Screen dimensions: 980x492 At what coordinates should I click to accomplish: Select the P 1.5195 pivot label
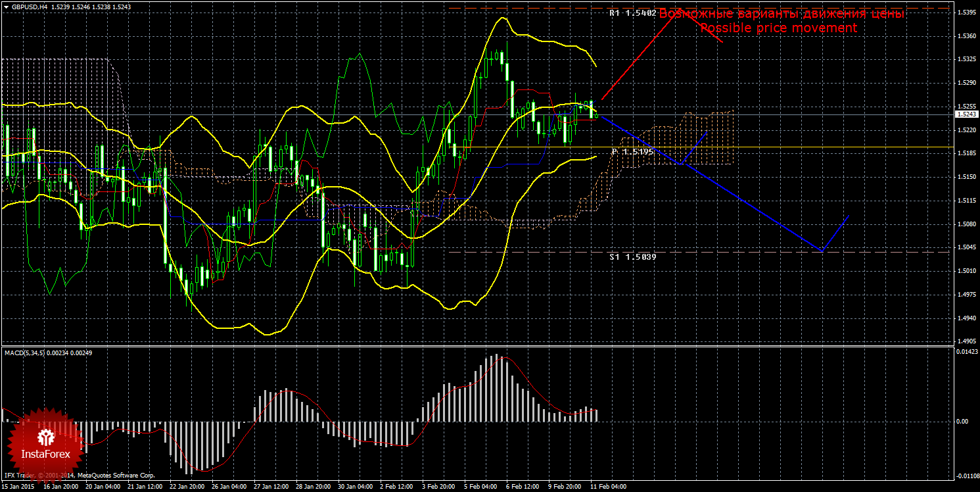pos(632,152)
